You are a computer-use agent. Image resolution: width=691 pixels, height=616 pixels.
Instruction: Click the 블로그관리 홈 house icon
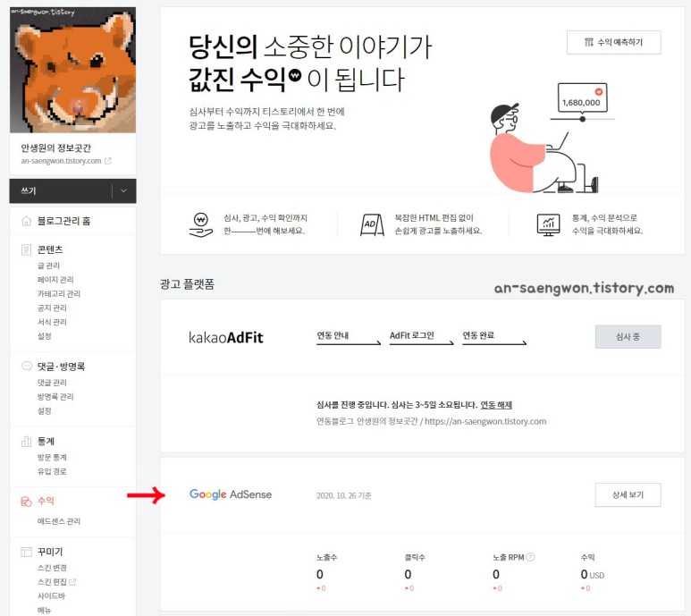[x=27, y=221]
